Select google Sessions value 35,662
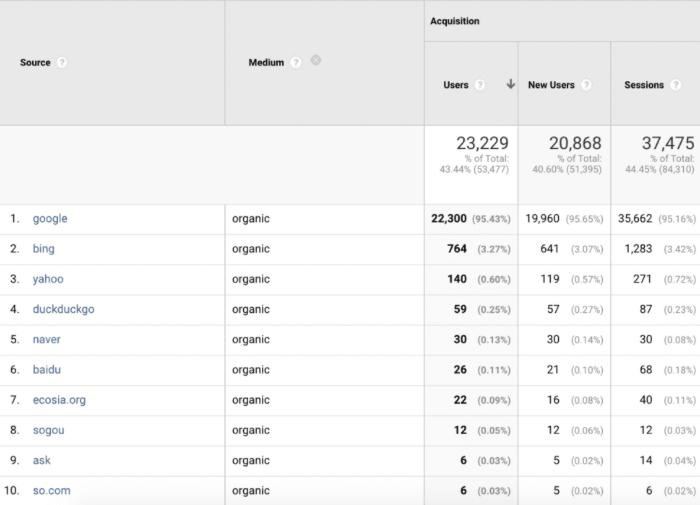This screenshot has height=505, width=700. [x=635, y=219]
